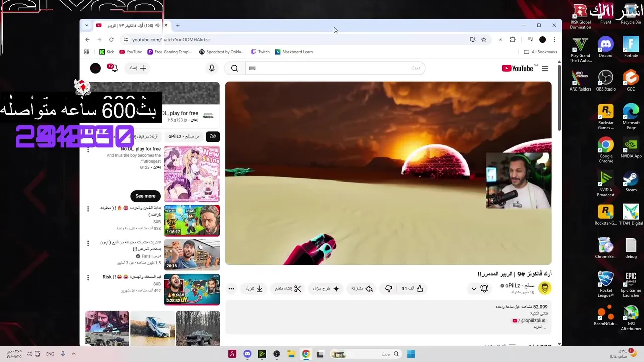The width and height of the screenshot is (644, 362).
Task: Open options for the 1:16:17 video
Action: coord(88,209)
